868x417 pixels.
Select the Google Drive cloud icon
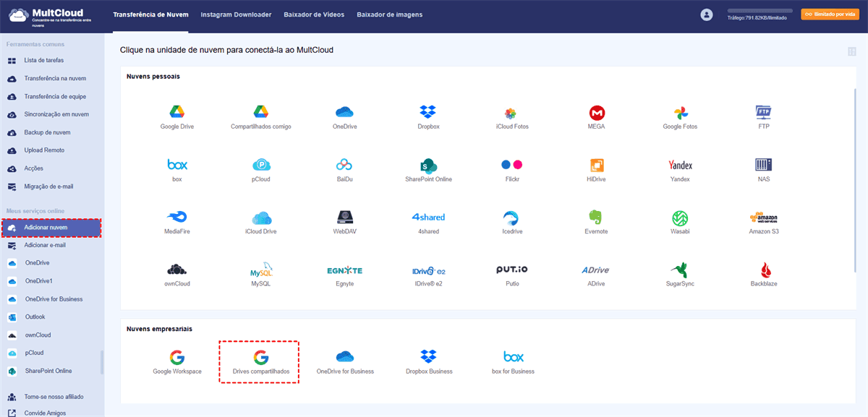(177, 113)
